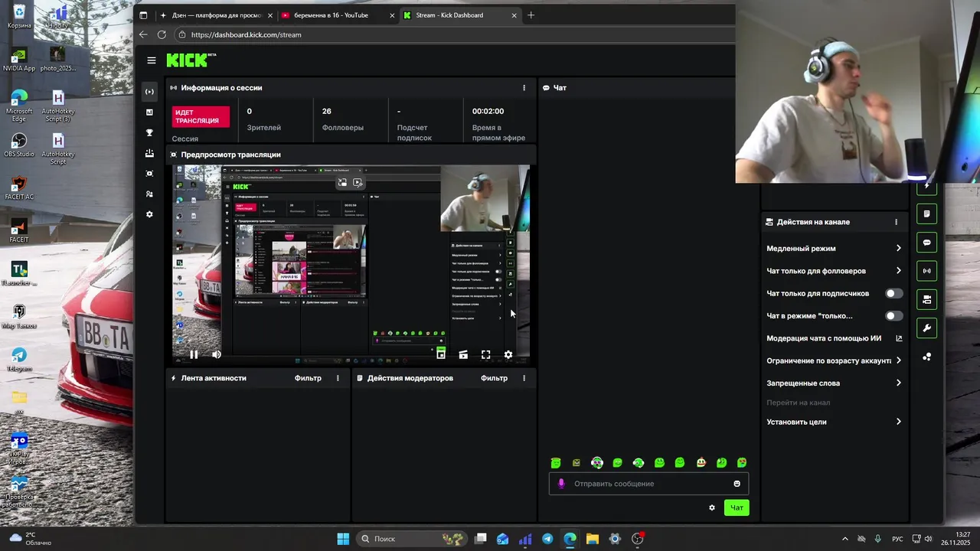Switch to the Дзен browser tab

pos(214,15)
